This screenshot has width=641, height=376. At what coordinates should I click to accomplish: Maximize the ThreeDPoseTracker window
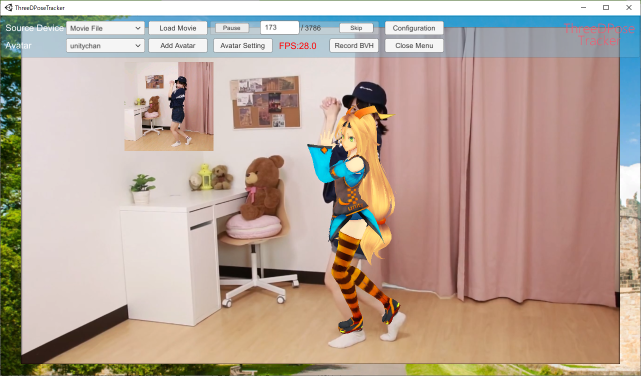pos(606,7)
